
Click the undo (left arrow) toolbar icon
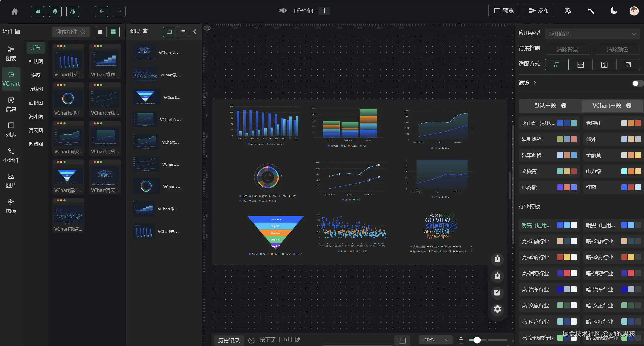coord(101,11)
